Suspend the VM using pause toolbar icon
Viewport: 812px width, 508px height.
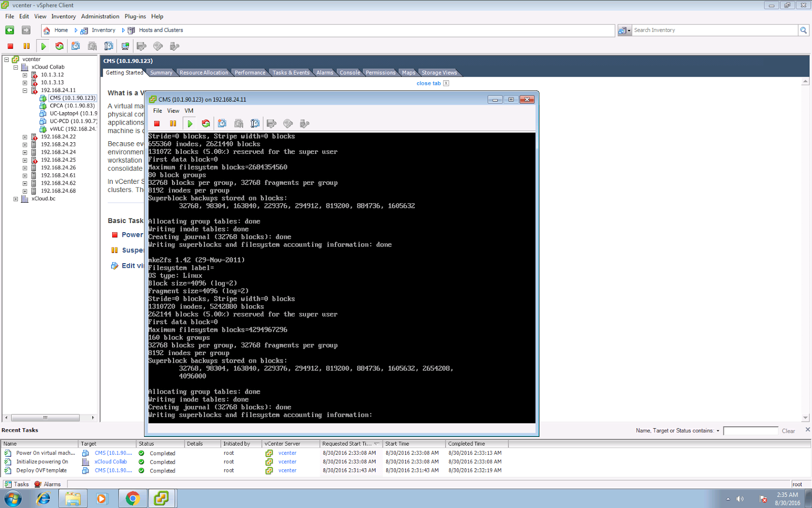pos(173,123)
